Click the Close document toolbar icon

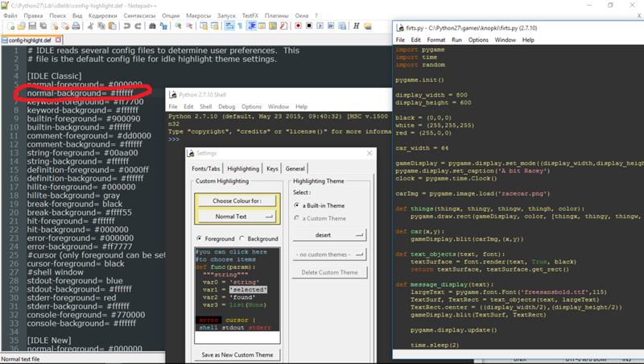point(54,26)
